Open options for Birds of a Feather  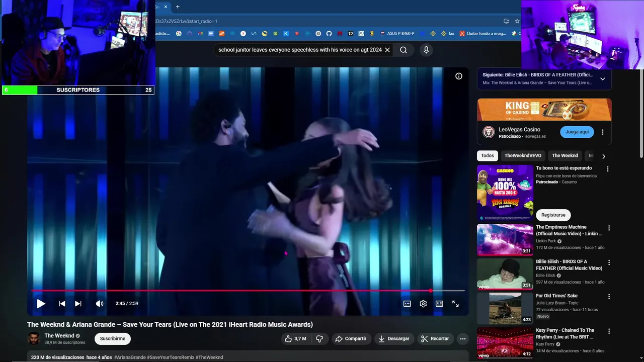(609, 262)
